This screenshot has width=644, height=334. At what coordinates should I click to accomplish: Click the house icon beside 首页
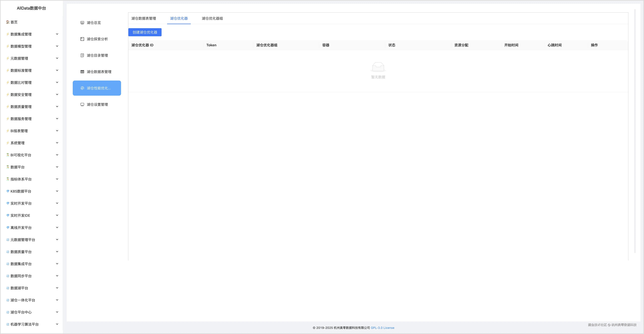(8, 22)
